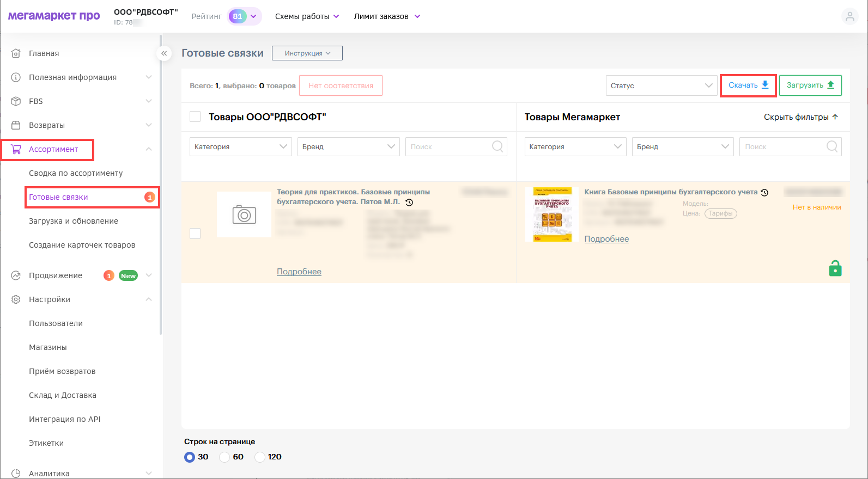Viewport: 868px width, 479px height.
Task: Open Загрузка и обновление
Action: (74, 221)
